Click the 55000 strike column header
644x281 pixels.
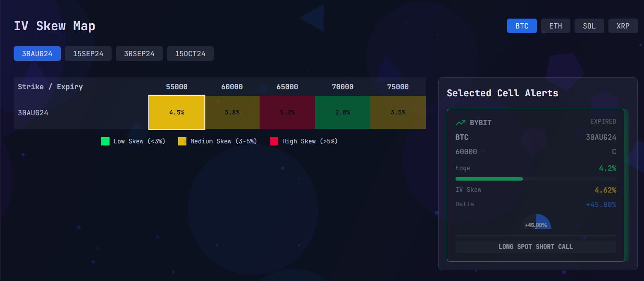(177, 87)
